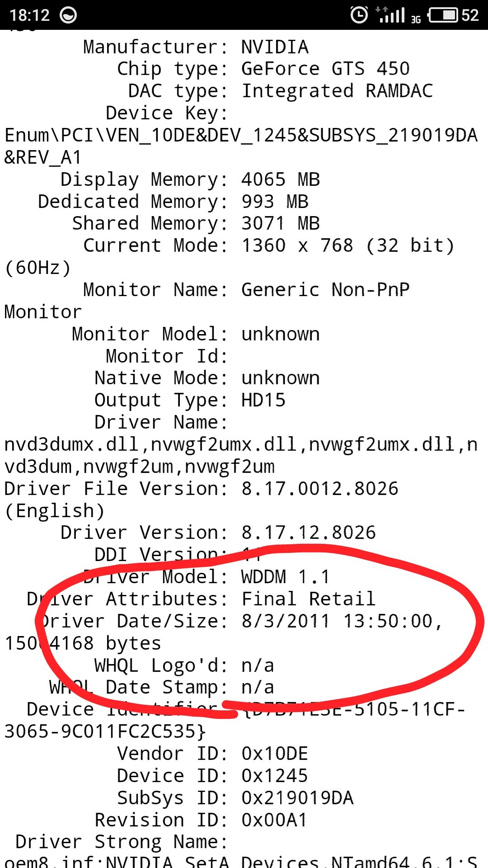This screenshot has height=868, width=488.
Task: Tap the round notification icon beside the time
Action: tap(68, 15)
